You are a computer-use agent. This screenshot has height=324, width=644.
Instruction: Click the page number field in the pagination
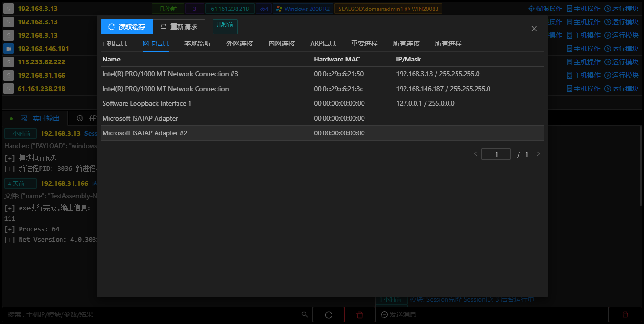(x=496, y=154)
